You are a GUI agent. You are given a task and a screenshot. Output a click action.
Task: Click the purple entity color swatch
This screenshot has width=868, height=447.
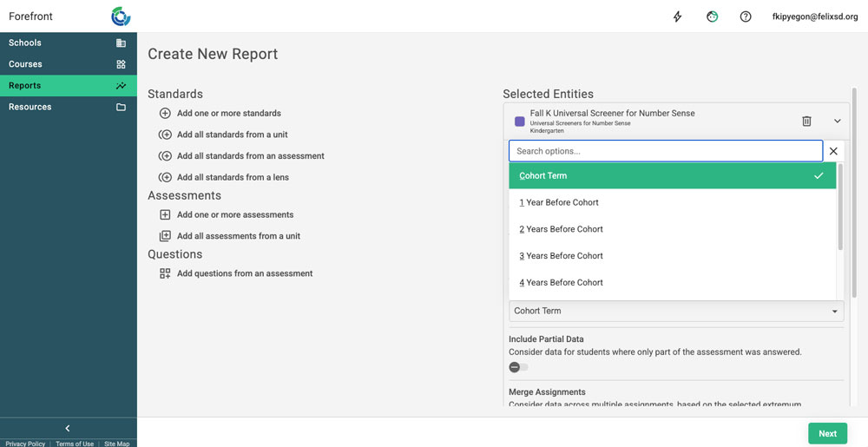pos(520,122)
